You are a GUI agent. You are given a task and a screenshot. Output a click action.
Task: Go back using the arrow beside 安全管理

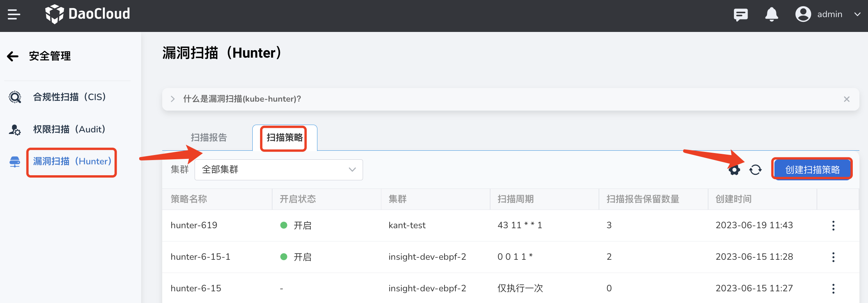[x=13, y=56]
